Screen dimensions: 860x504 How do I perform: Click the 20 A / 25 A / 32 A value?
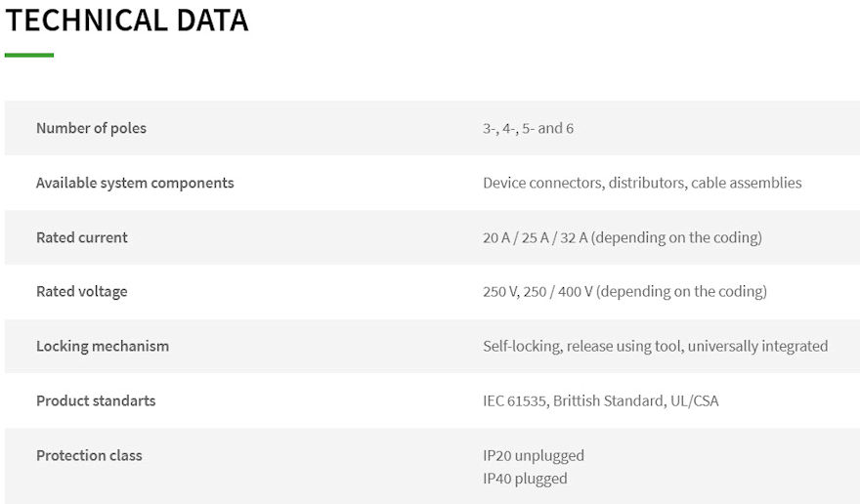click(x=536, y=237)
